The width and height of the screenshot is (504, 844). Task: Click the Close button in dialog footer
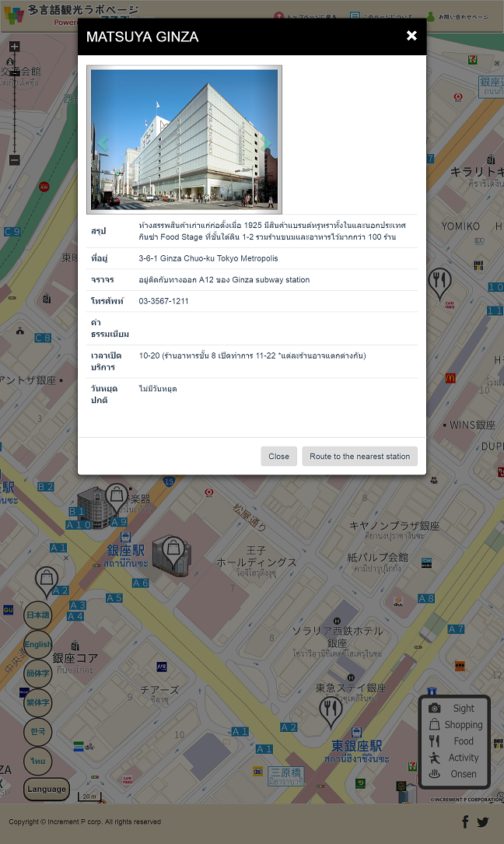[x=279, y=456]
